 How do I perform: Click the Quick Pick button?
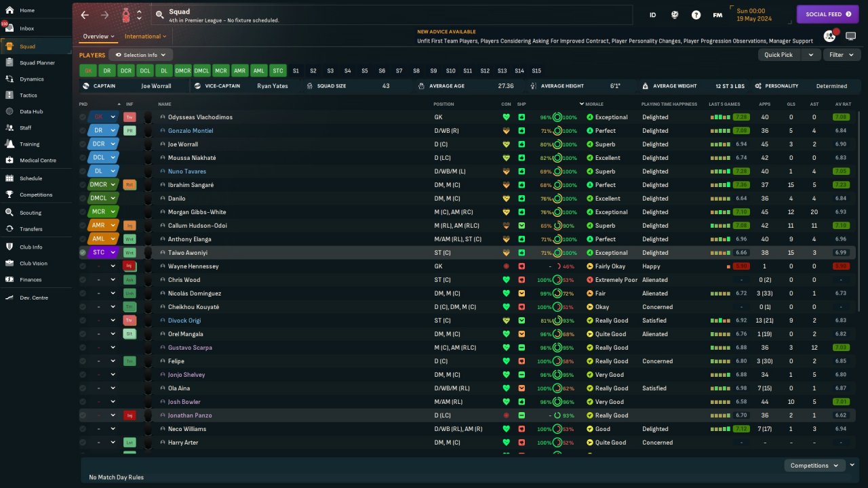click(778, 55)
